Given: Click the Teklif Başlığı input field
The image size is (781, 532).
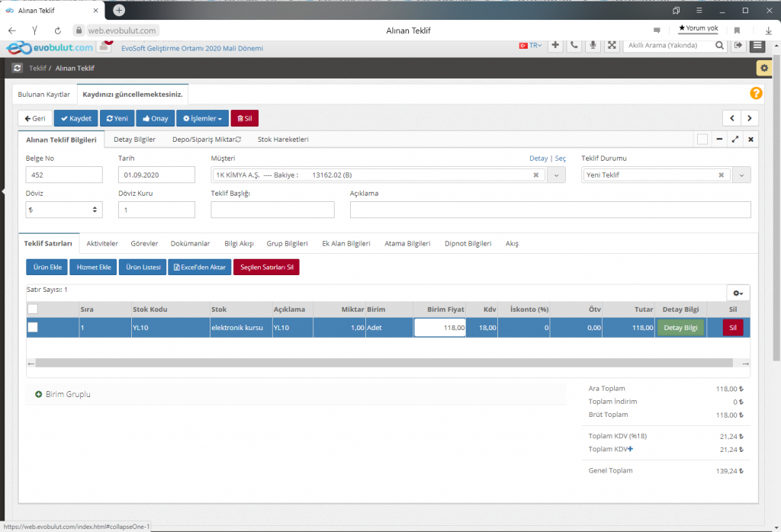Looking at the screenshot, I should pyautogui.click(x=272, y=210).
